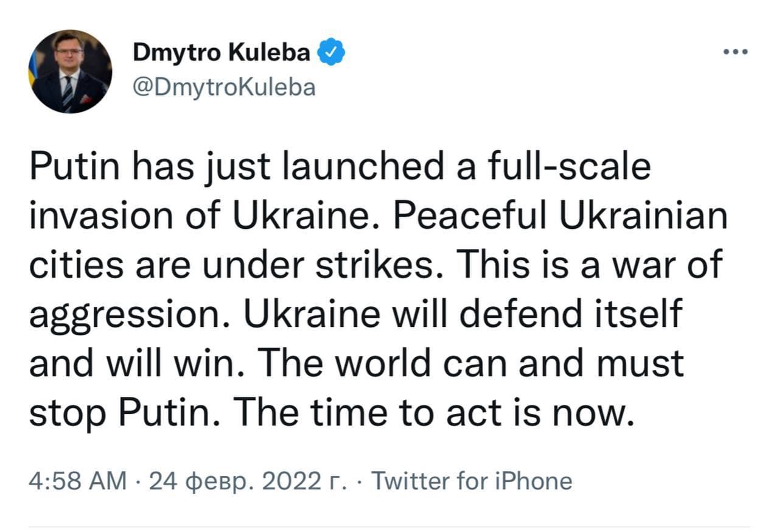Open the Twitter for iPhone source link
Viewport: 779px width, 532px height.
click(472, 481)
